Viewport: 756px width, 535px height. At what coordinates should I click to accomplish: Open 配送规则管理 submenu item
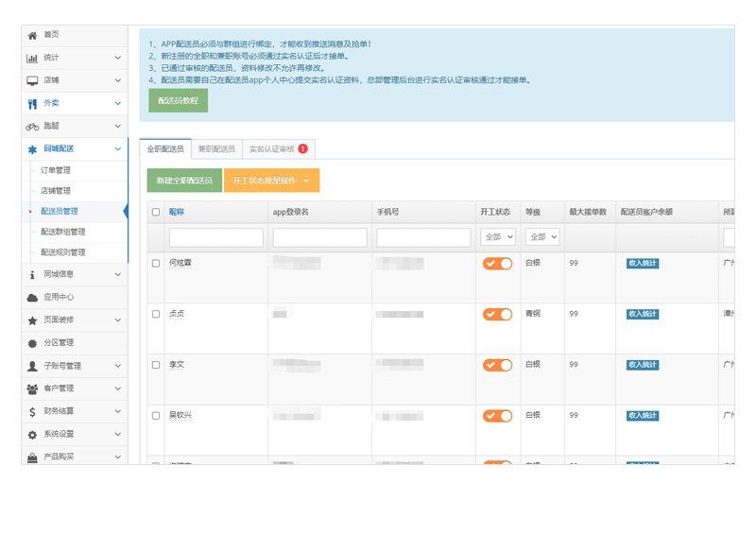(x=63, y=252)
